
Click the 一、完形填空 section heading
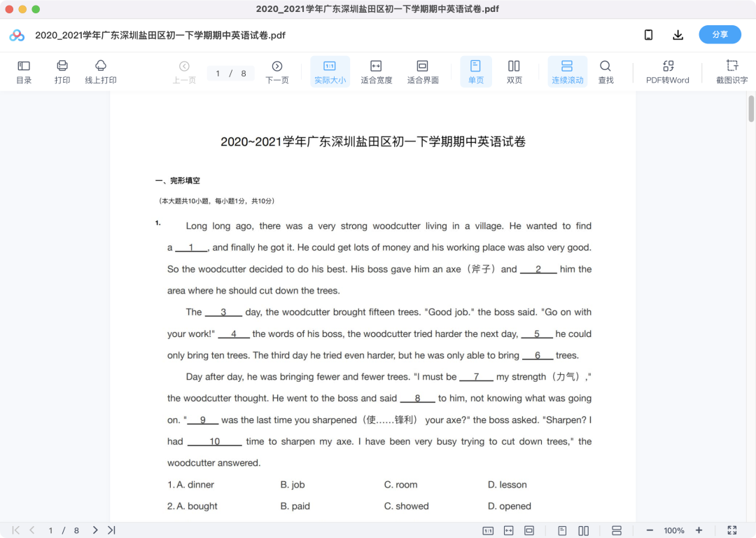click(x=177, y=181)
